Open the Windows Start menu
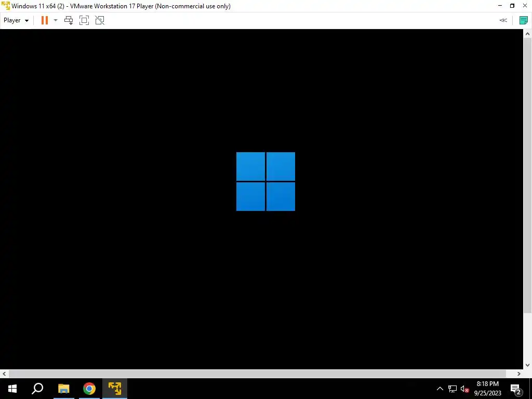This screenshot has height=399, width=532. (12, 389)
